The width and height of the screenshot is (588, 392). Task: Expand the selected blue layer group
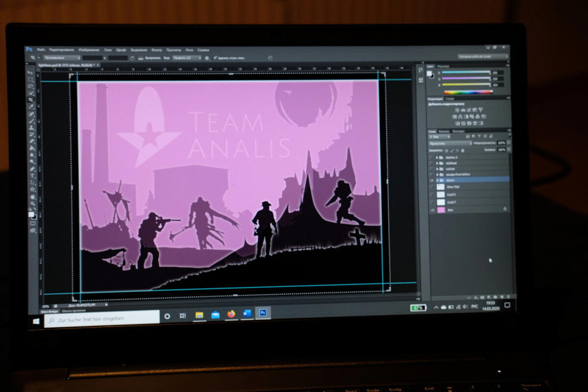click(437, 180)
